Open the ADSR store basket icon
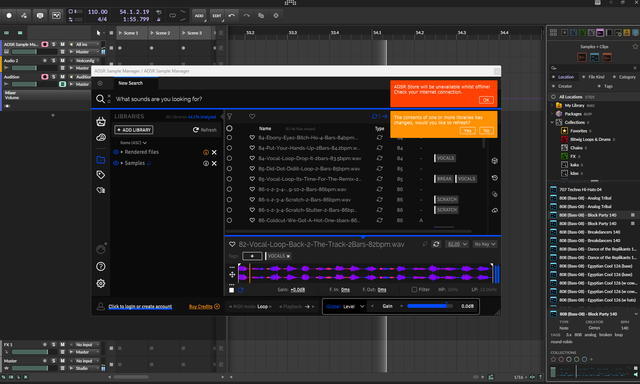Image resolution: width=640 pixels, height=384 pixels. pyautogui.click(x=101, y=121)
